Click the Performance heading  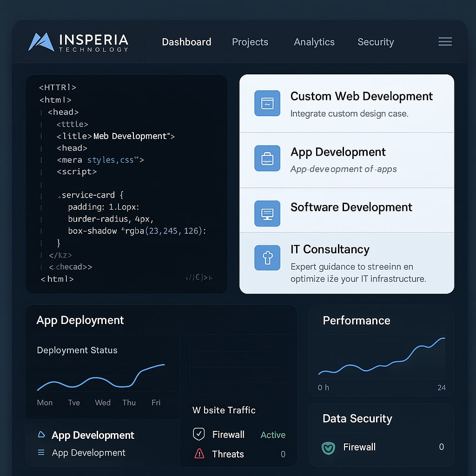tap(357, 320)
